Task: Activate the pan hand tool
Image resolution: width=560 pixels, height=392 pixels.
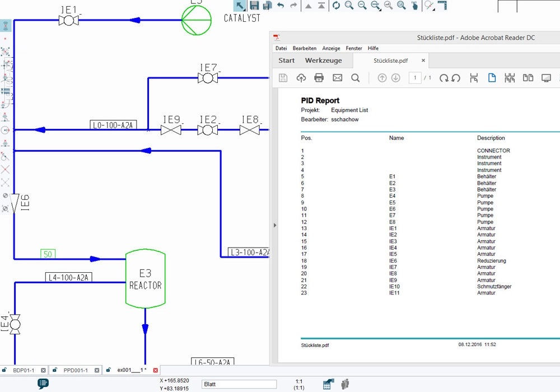Action: point(414,6)
